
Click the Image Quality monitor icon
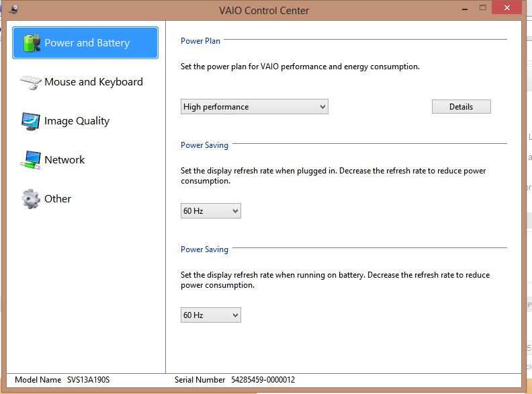coord(31,121)
